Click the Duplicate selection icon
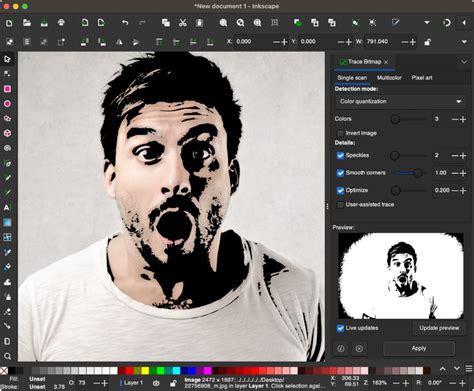The image size is (474, 391). point(298,23)
